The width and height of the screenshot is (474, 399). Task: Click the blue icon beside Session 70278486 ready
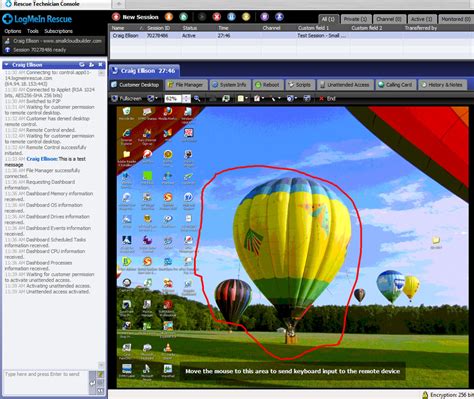click(x=7, y=50)
